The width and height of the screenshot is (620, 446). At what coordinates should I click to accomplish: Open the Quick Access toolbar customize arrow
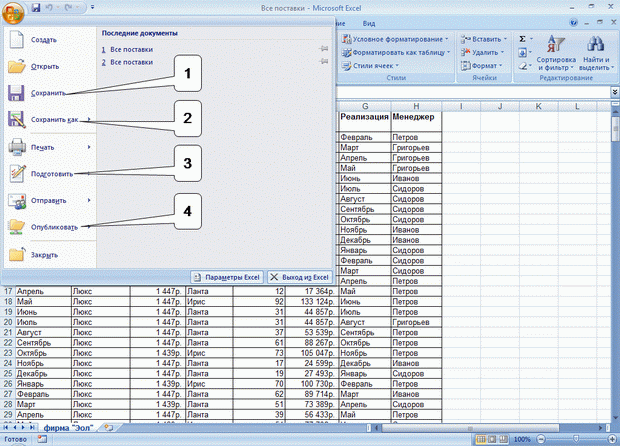[x=92, y=7]
